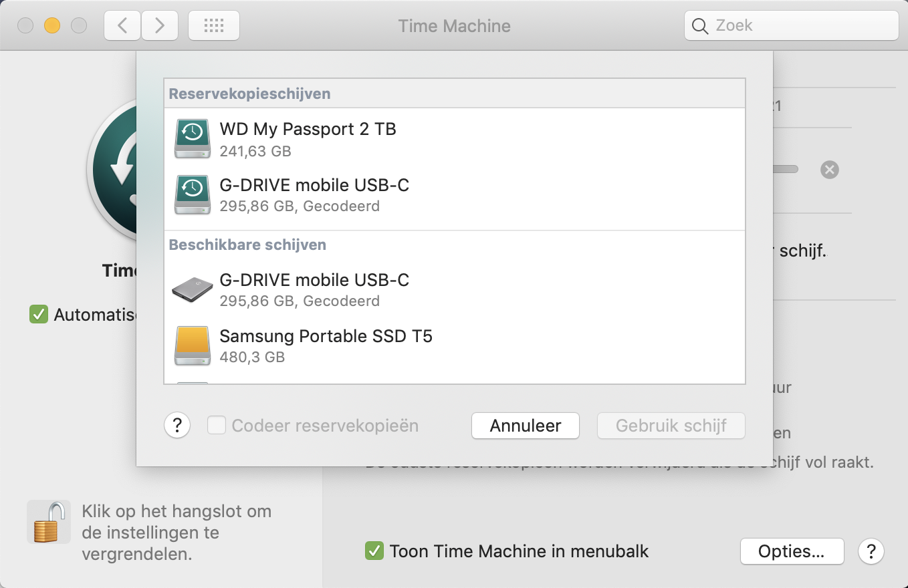908x588 pixels.
Task: Click the padlock to lock settings
Action: pyautogui.click(x=49, y=522)
